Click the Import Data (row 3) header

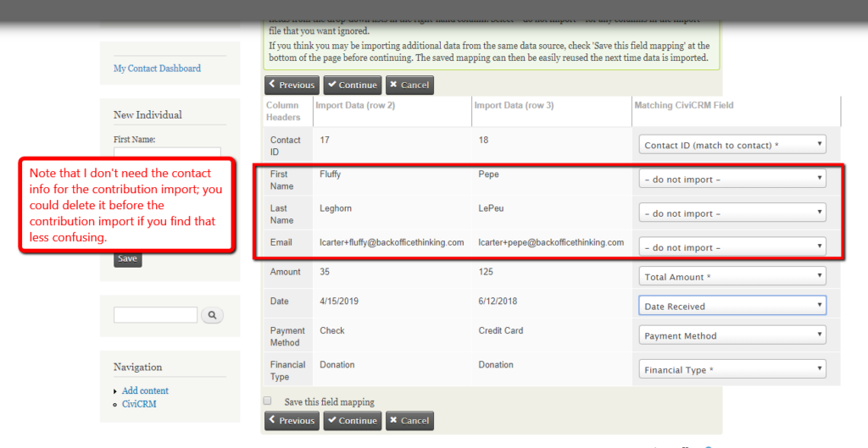point(514,105)
